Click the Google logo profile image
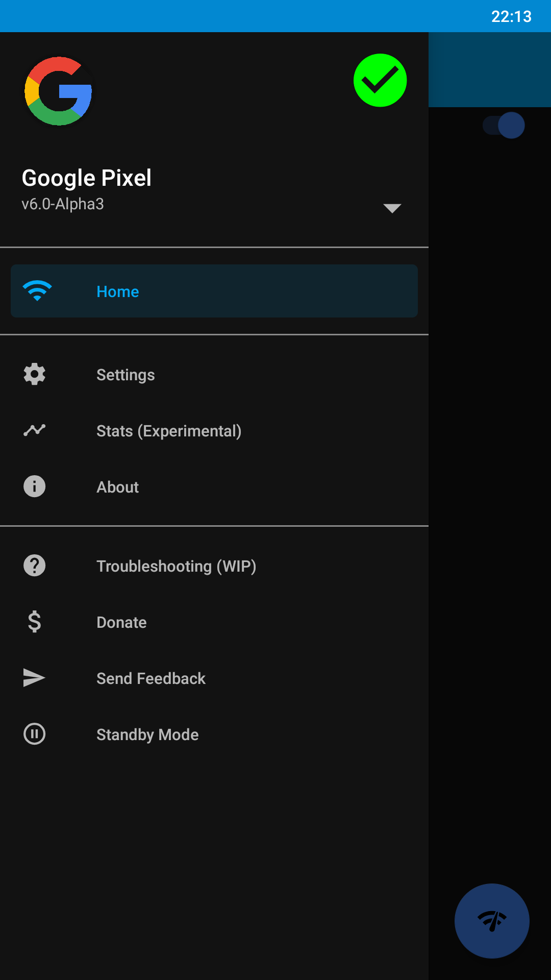 coord(58,91)
